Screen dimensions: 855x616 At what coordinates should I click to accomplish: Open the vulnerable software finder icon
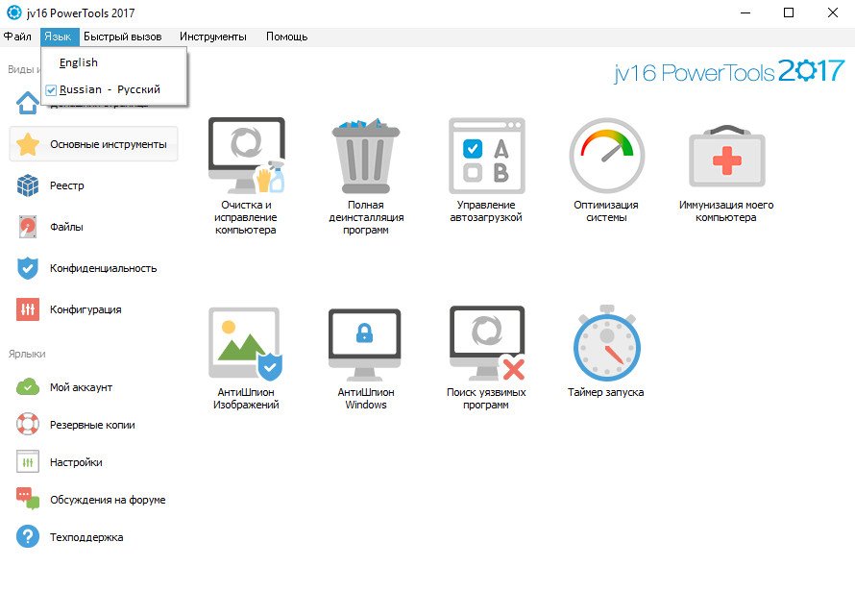click(487, 343)
